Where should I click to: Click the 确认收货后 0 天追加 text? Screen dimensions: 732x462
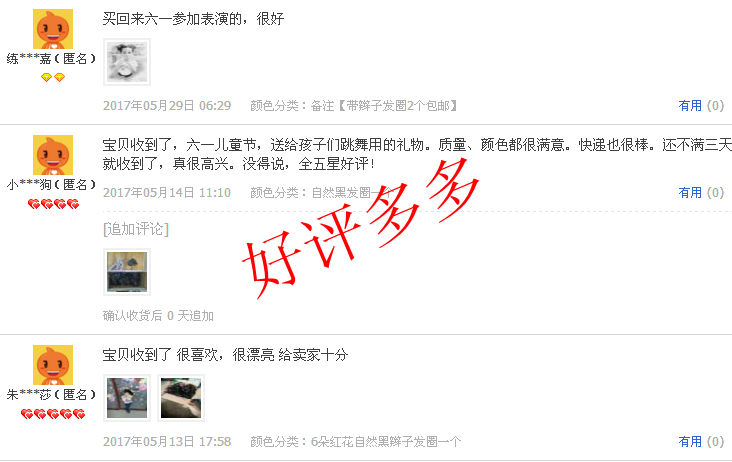(x=158, y=316)
